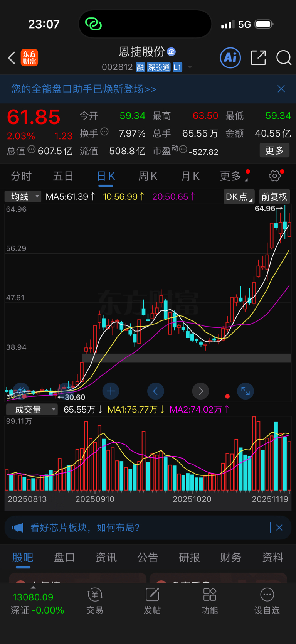Switch to the 月K chart tab
The width and height of the screenshot is (296, 644).
[x=190, y=176]
